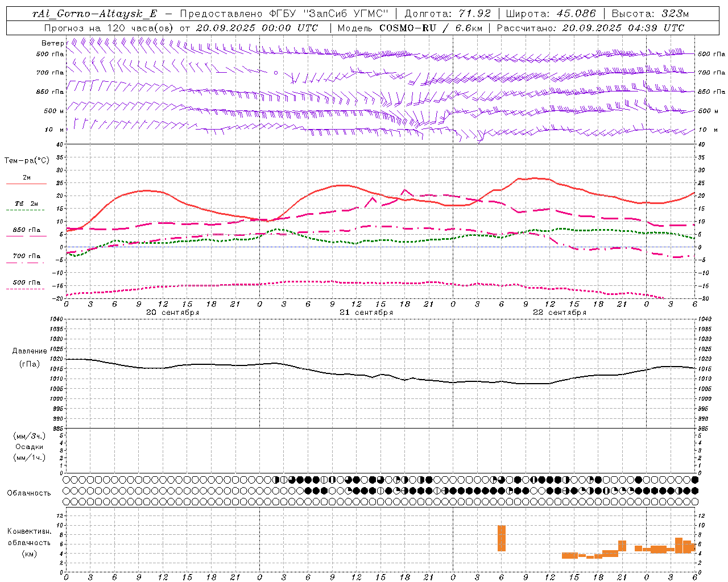Click the solid line sample under 2м legend
The image size is (728, 582).
(26, 184)
